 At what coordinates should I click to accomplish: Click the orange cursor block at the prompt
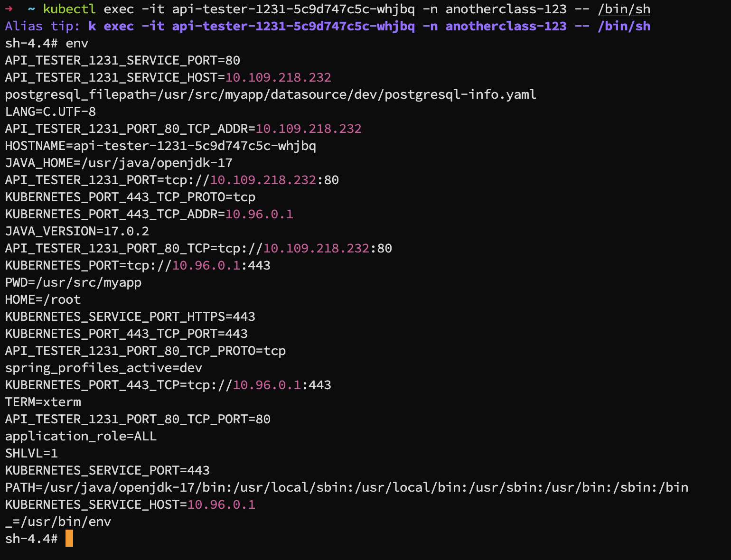pyautogui.click(x=69, y=539)
